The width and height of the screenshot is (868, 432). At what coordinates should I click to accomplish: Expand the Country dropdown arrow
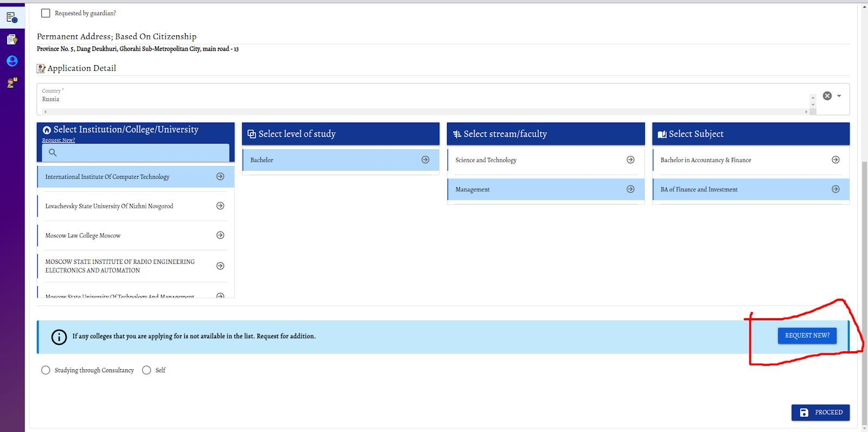pos(839,96)
